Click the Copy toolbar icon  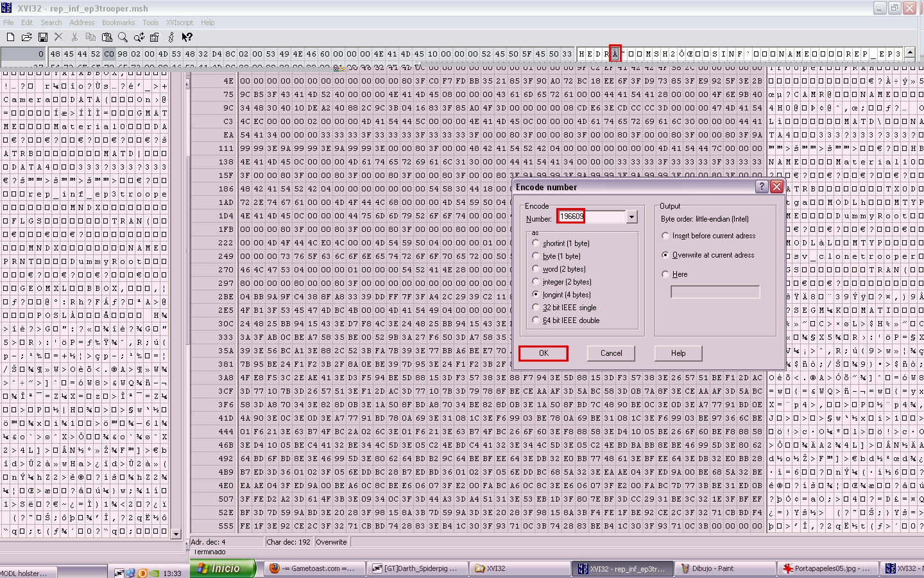[x=90, y=37]
